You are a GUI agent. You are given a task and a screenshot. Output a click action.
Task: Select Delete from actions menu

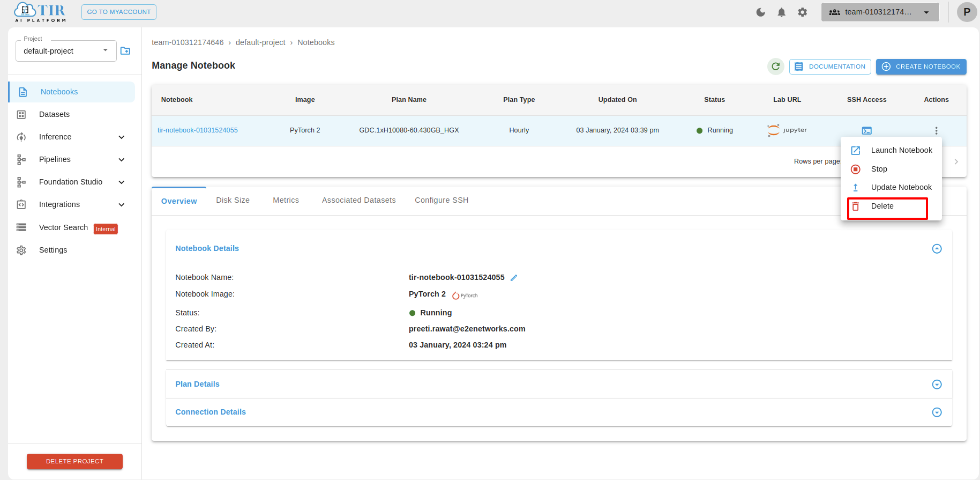pyautogui.click(x=891, y=206)
